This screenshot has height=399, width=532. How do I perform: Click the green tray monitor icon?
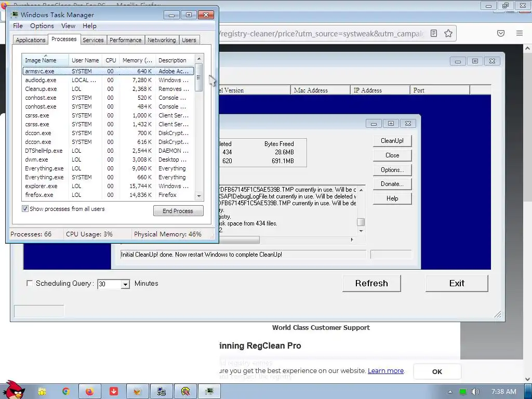click(463, 392)
